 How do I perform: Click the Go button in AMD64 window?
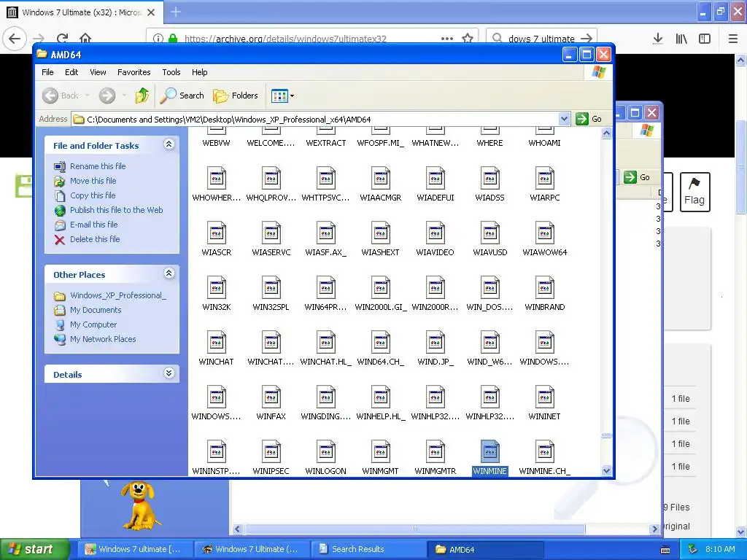click(589, 119)
